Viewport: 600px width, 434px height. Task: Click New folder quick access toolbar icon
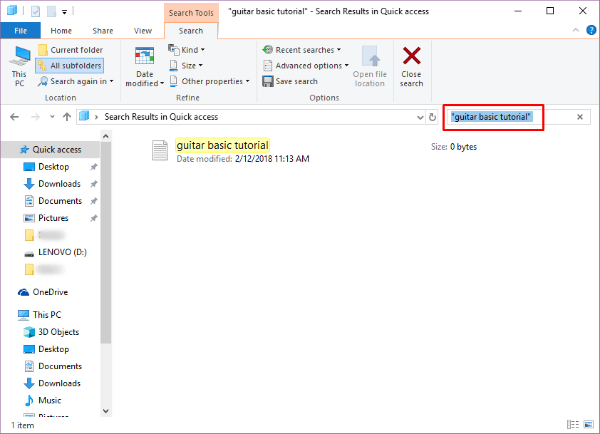click(x=51, y=11)
